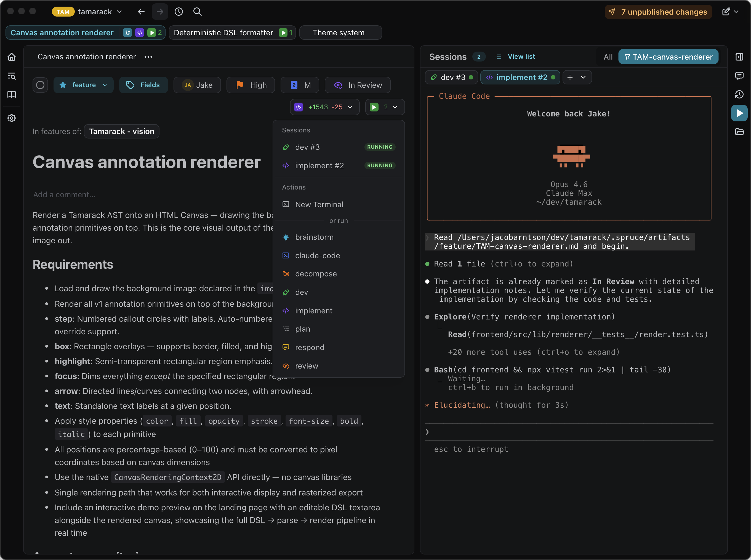Screen dimensions: 751x560
Task: Click the home icon in left sidebar
Action: tap(12, 57)
